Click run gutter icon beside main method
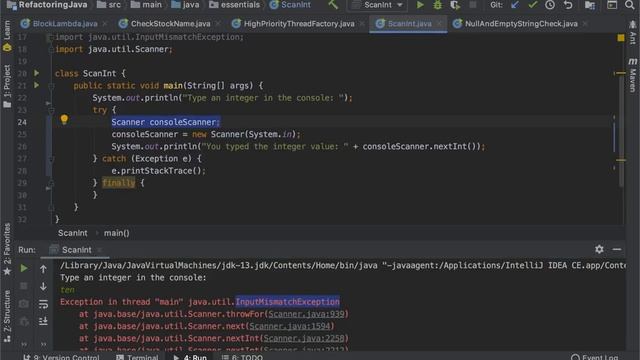640x360 pixels. [x=36, y=85]
